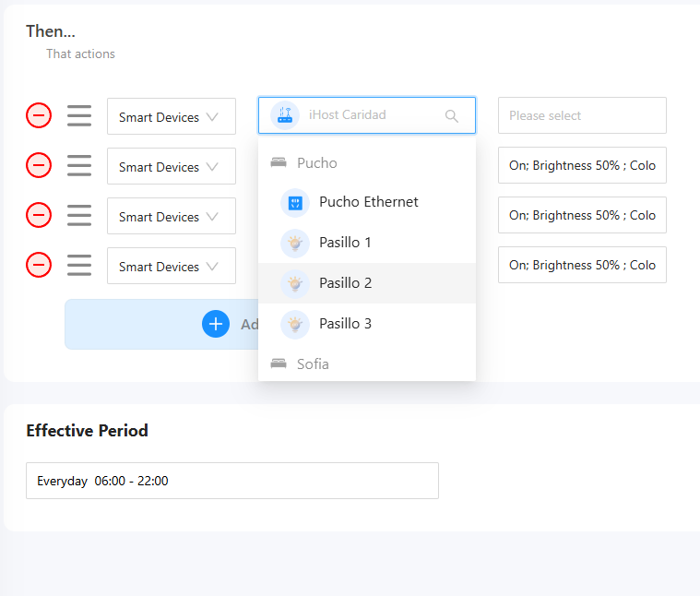This screenshot has height=596, width=700.
Task: Remove the fourth action row
Action: [x=39, y=265]
